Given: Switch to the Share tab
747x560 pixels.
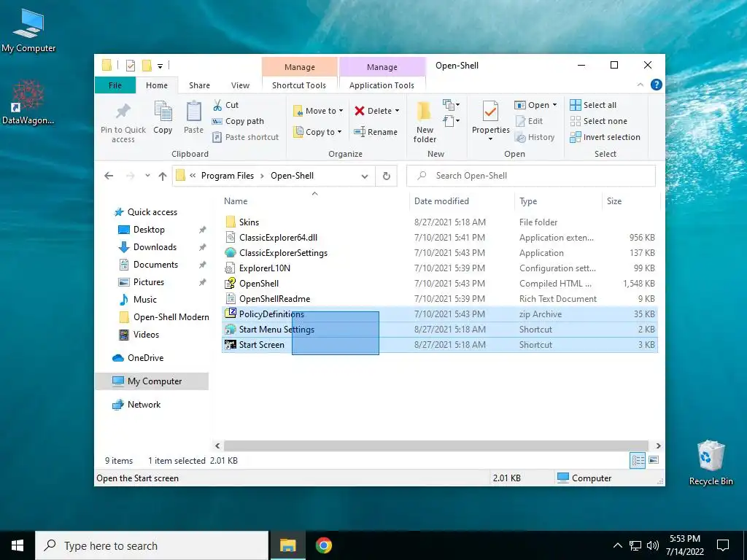Looking at the screenshot, I should pos(199,85).
